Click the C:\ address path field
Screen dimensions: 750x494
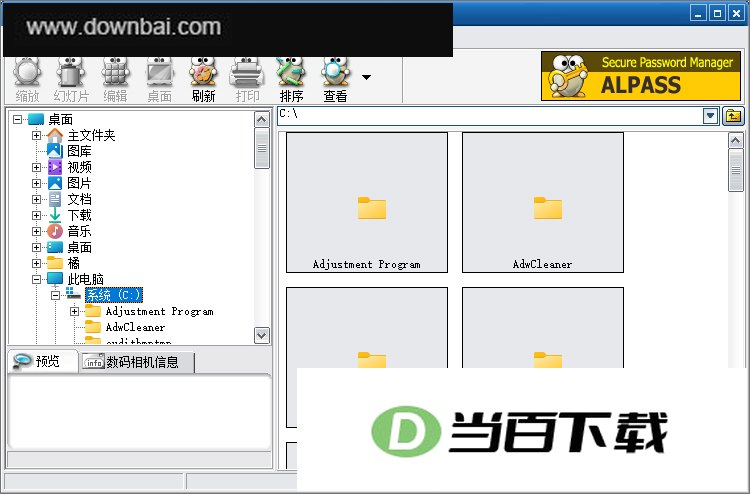(x=490, y=116)
